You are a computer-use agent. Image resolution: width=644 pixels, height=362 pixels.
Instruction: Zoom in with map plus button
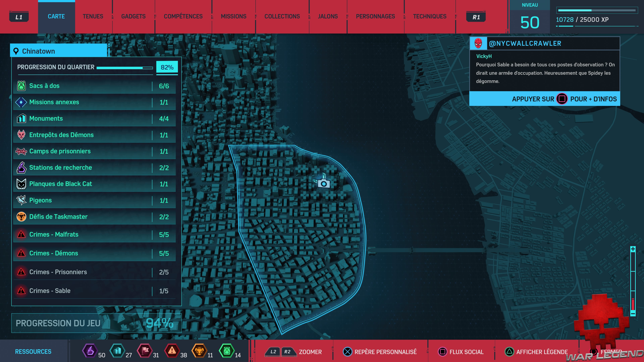point(633,249)
